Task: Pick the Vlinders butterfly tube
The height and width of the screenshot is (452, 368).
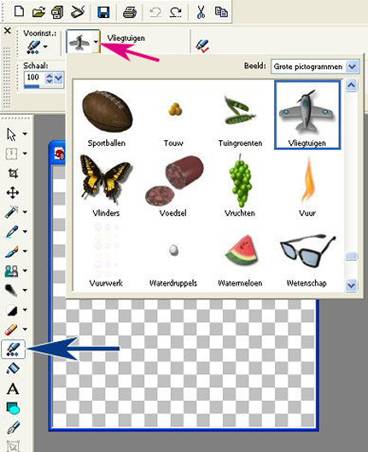Action: (x=106, y=185)
